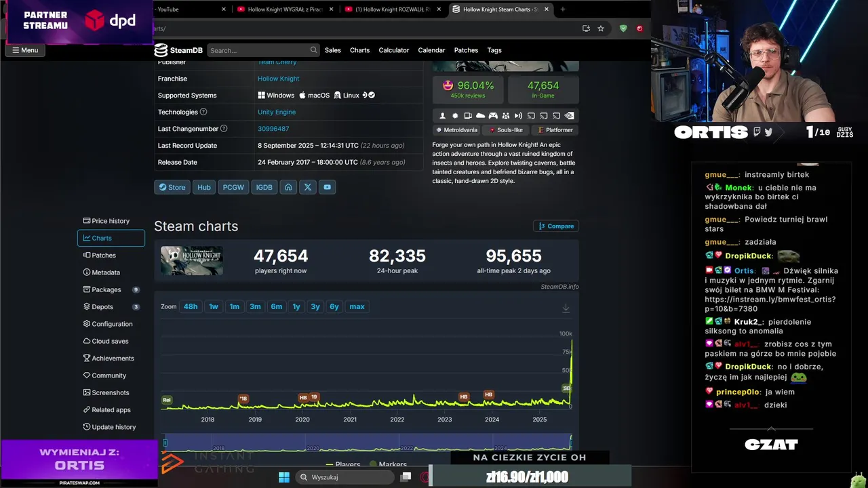This screenshot has height=488, width=868.
Task: Click the YouTube icon button
Action: tap(328, 187)
